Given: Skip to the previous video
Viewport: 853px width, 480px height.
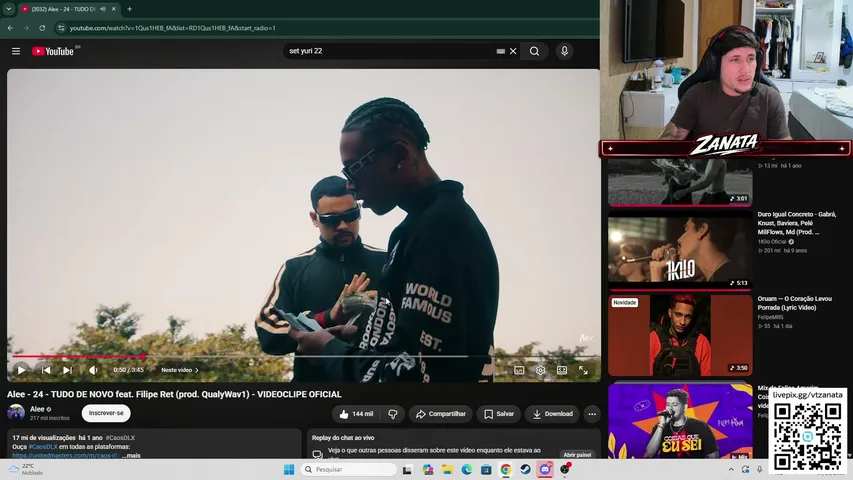Looking at the screenshot, I should click(x=46, y=370).
